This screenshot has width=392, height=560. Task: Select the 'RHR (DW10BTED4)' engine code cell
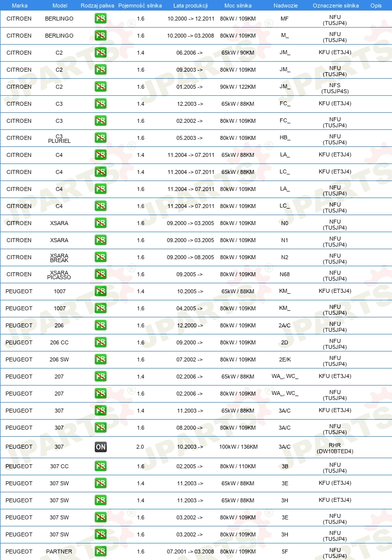pos(335,448)
